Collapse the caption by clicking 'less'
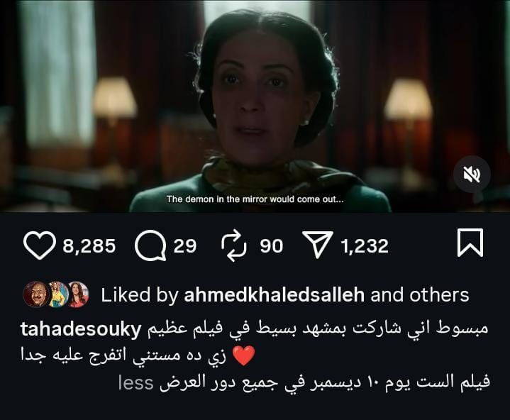The image size is (510, 420). [x=136, y=382]
